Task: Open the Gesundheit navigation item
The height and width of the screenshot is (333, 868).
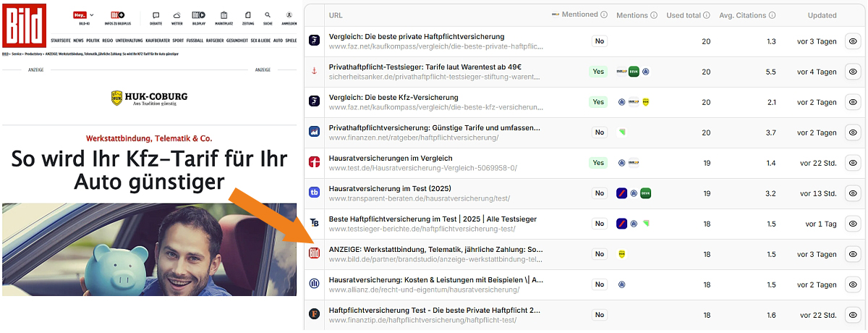Action: tap(237, 41)
